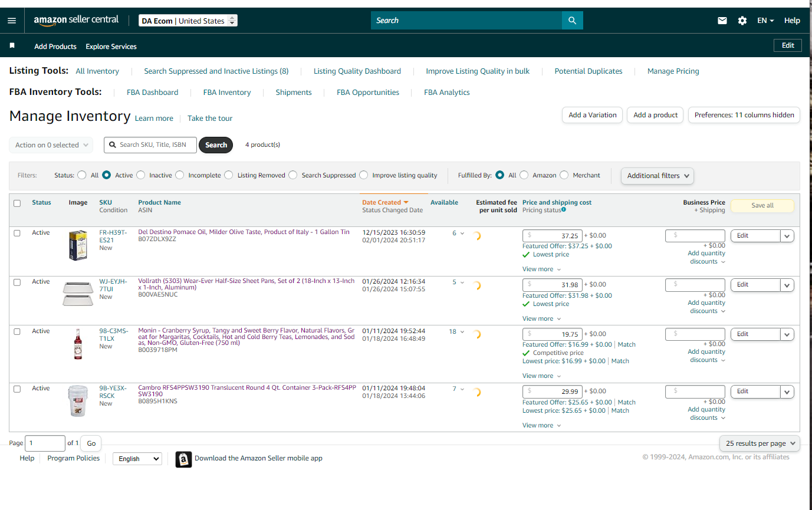Open the messages envelope icon

(x=722, y=21)
